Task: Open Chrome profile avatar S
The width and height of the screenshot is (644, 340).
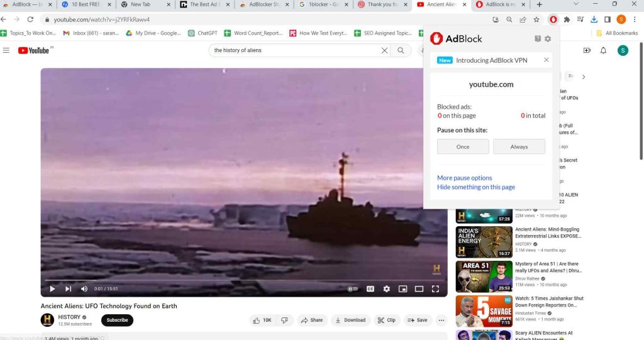Action: pyautogui.click(x=621, y=19)
